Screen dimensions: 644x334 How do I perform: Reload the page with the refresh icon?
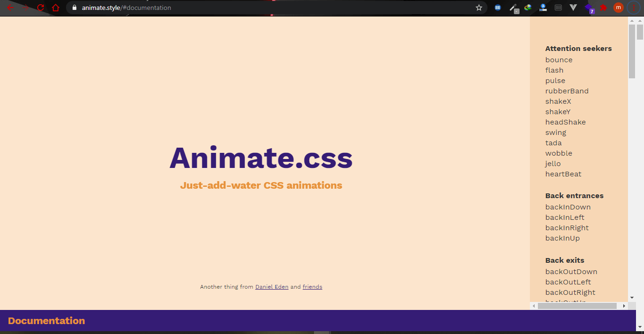pyautogui.click(x=41, y=8)
